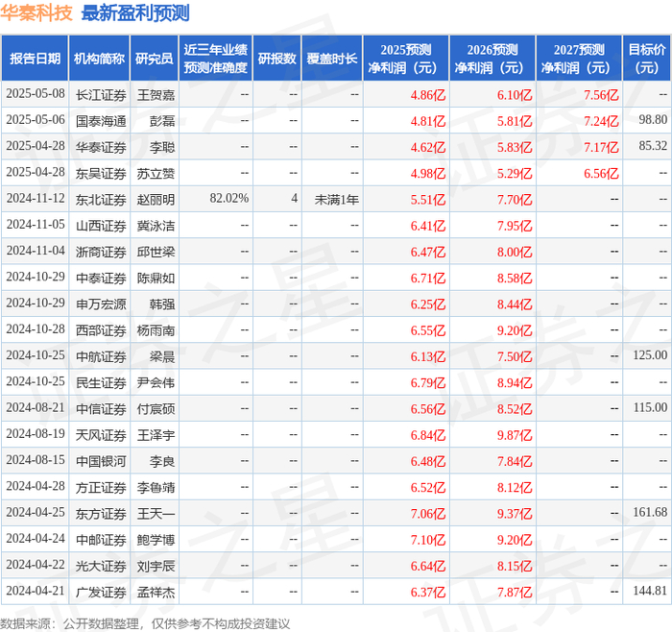
Task: Click the 数据来源 footer note
Action: [145, 623]
